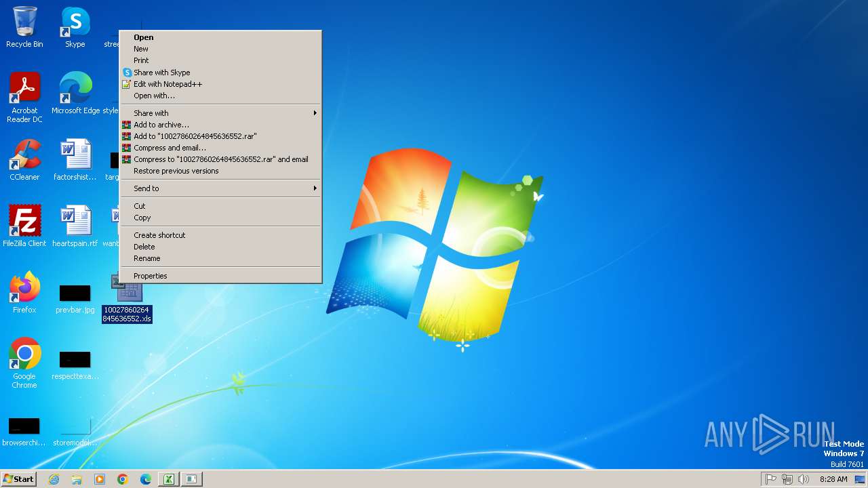Choose Restore previous versions

pos(220,171)
